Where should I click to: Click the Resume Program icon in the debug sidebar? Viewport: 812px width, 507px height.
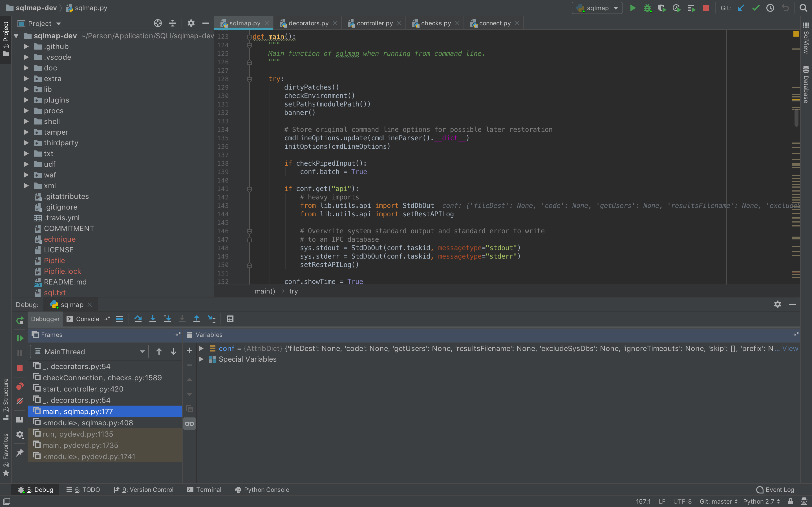(x=20, y=338)
